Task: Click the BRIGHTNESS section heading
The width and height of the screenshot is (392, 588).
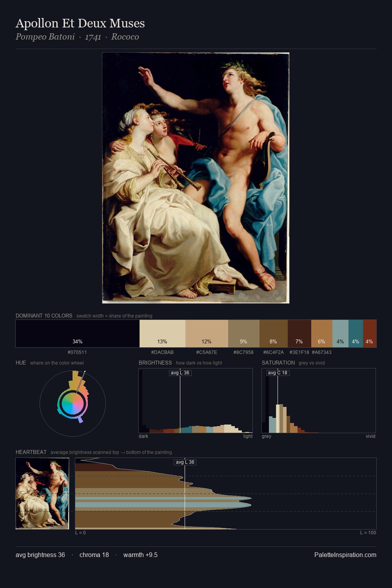Action: point(155,363)
